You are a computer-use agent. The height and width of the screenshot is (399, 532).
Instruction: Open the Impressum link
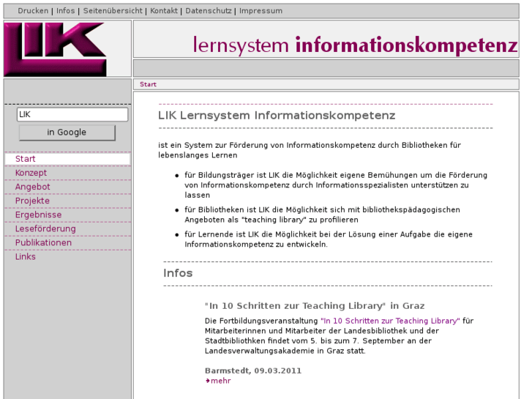261,11
